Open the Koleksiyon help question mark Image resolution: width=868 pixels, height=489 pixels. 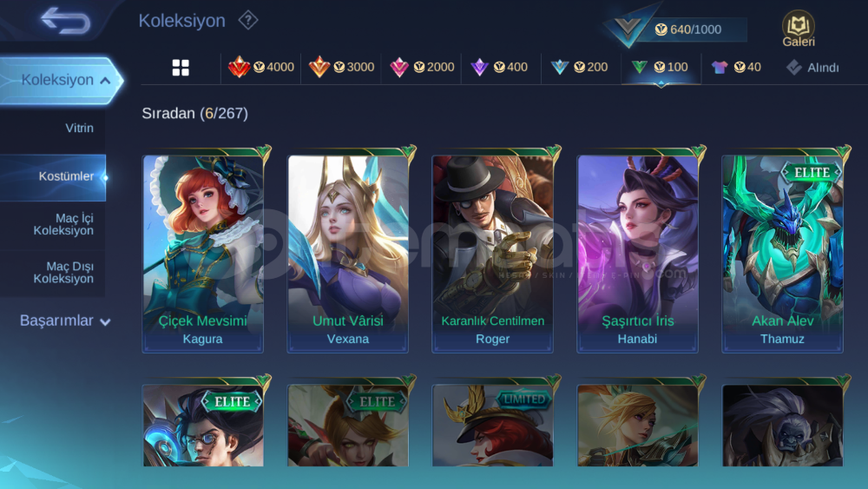(x=248, y=21)
